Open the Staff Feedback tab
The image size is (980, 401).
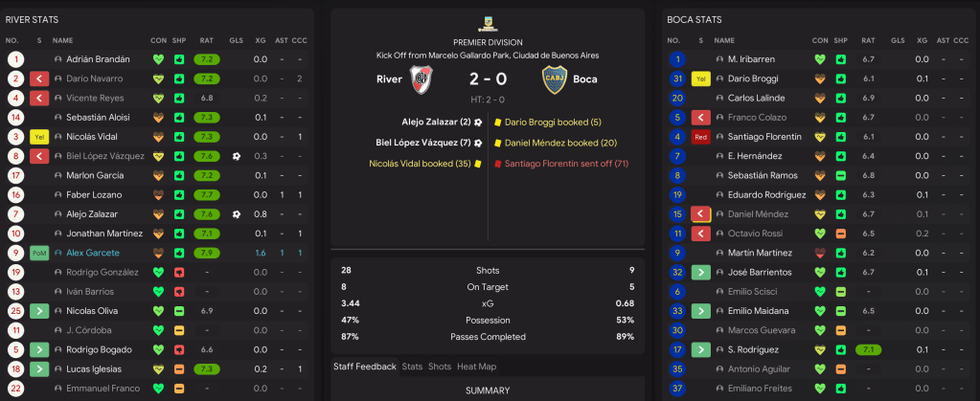point(364,367)
